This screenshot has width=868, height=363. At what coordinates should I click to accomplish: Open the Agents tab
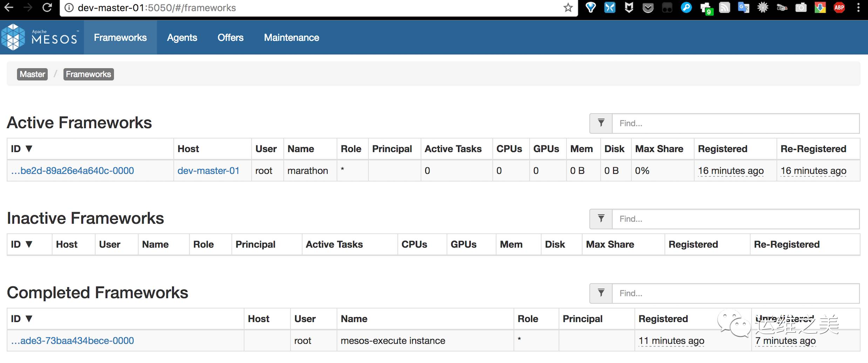[x=182, y=37]
